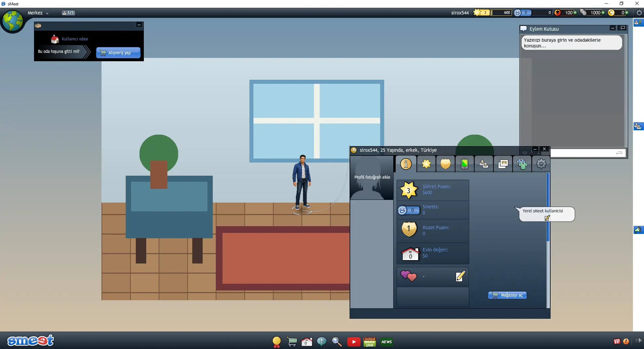Image resolution: width=644 pixels, height=349 pixels.
Task: Click the orange alert badge icon
Action: [x=626, y=341]
